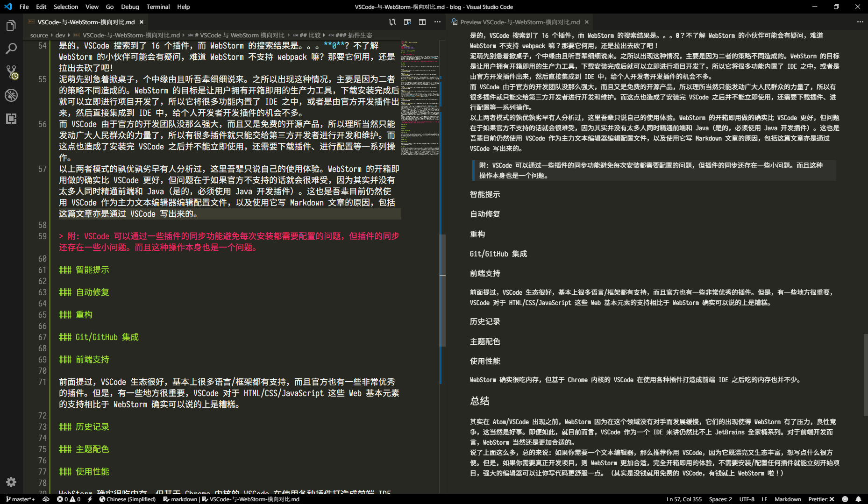Click the VS Code logo icon in title bar
Image resolution: width=868 pixels, height=504 pixels.
point(8,7)
